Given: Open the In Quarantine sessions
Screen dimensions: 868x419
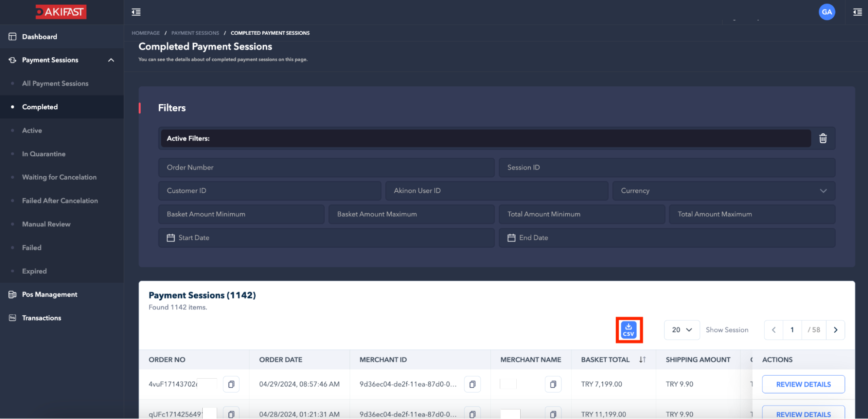Looking at the screenshot, I should [x=44, y=154].
